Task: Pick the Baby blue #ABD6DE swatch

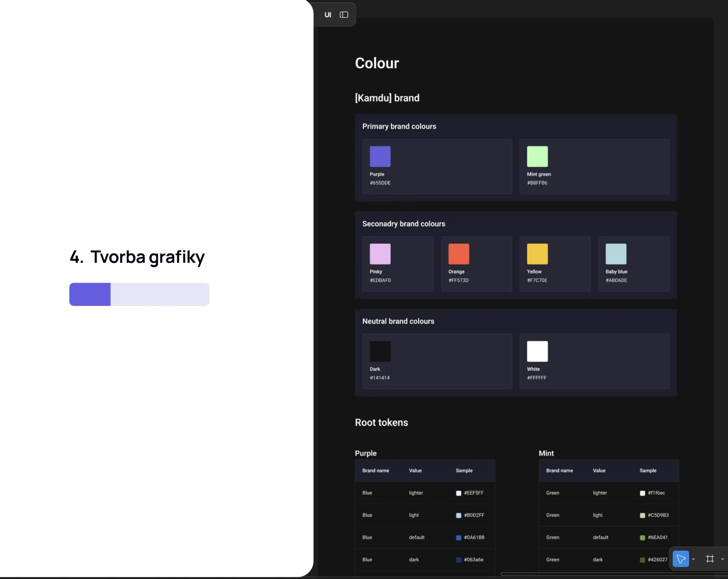Action: (x=616, y=254)
